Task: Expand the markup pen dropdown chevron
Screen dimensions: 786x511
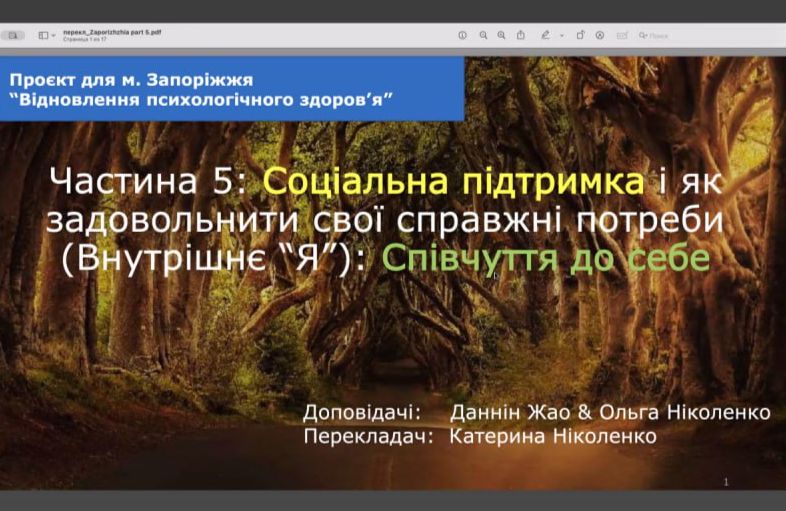Action: tap(562, 36)
